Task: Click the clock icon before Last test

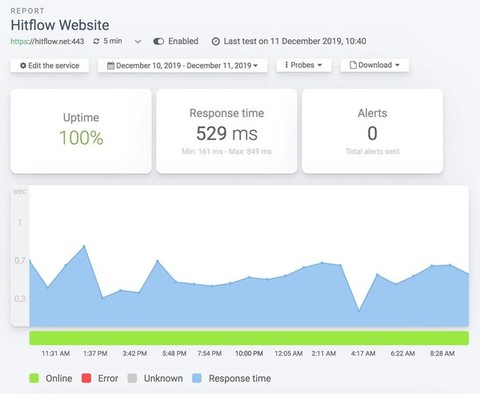Action: coord(216,42)
